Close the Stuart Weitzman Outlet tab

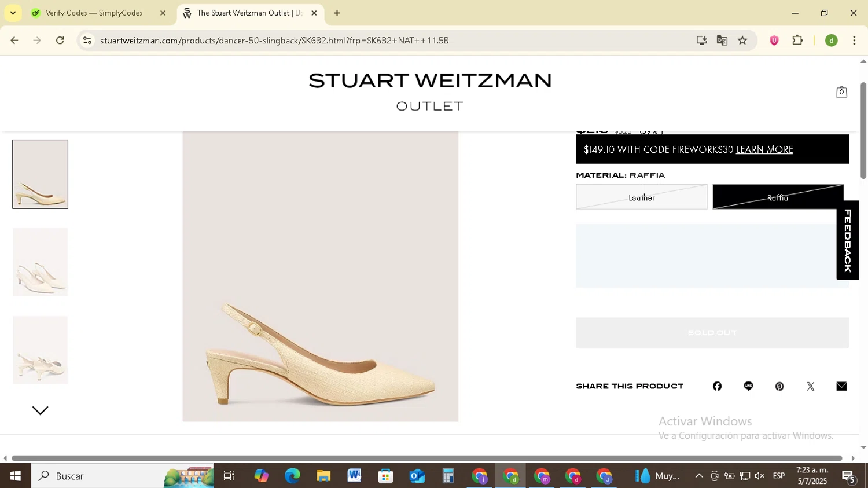tap(314, 13)
